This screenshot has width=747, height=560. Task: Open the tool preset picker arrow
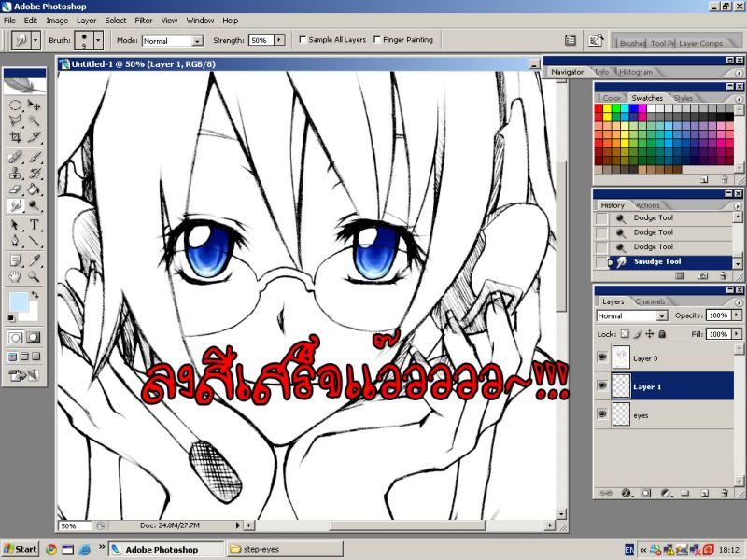35,40
